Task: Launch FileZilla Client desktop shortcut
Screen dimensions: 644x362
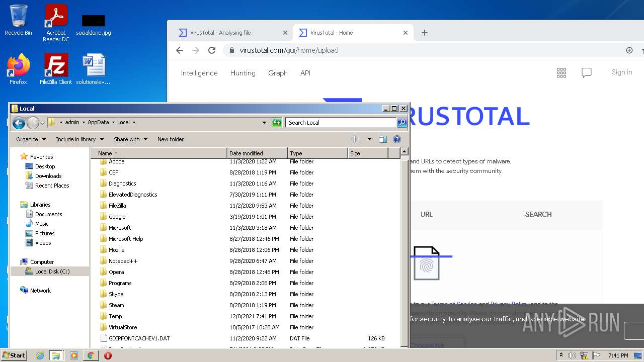Action: [56, 69]
